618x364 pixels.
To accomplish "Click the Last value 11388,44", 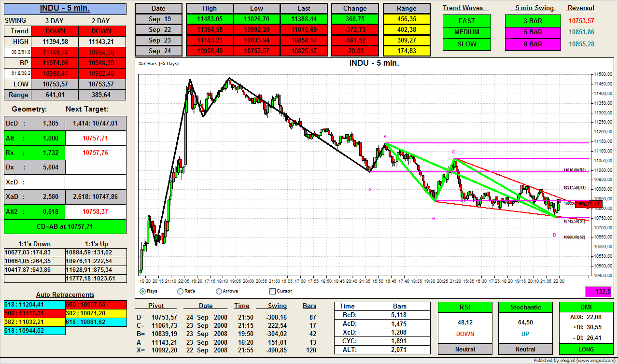I will [304, 19].
